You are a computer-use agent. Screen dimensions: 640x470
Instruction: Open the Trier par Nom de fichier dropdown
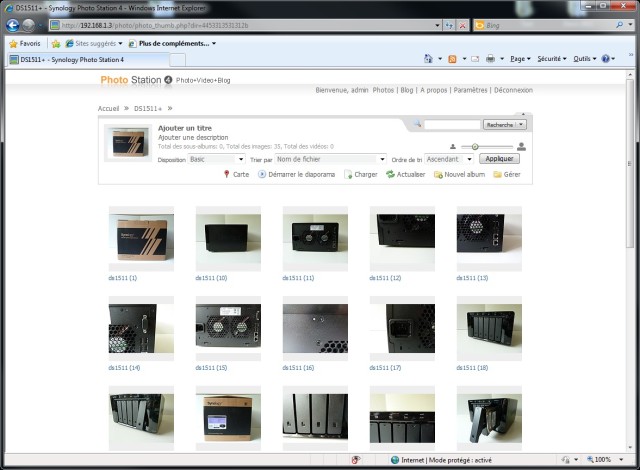330,159
